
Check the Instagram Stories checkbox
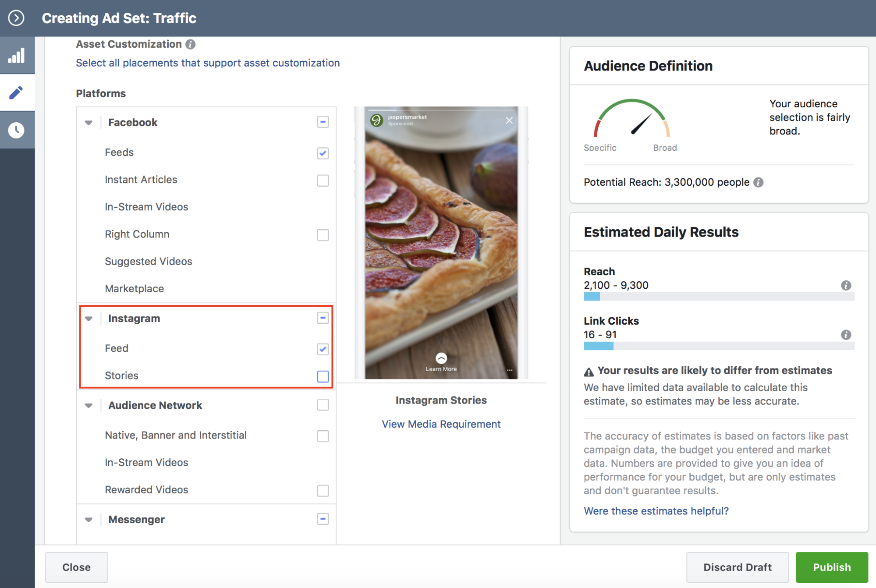pyautogui.click(x=323, y=376)
